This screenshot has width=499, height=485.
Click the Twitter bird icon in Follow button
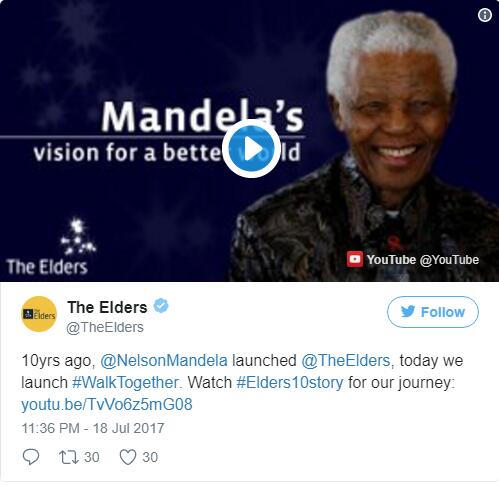click(408, 312)
